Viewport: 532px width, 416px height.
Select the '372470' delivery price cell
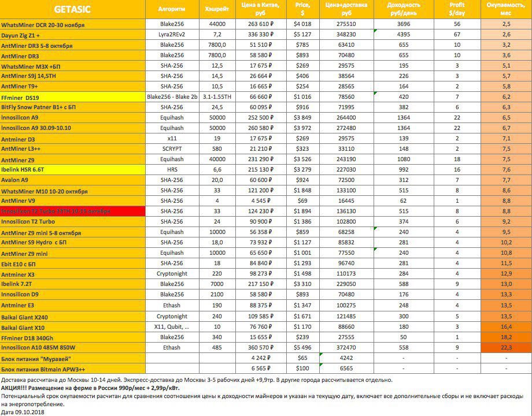[x=346, y=347]
